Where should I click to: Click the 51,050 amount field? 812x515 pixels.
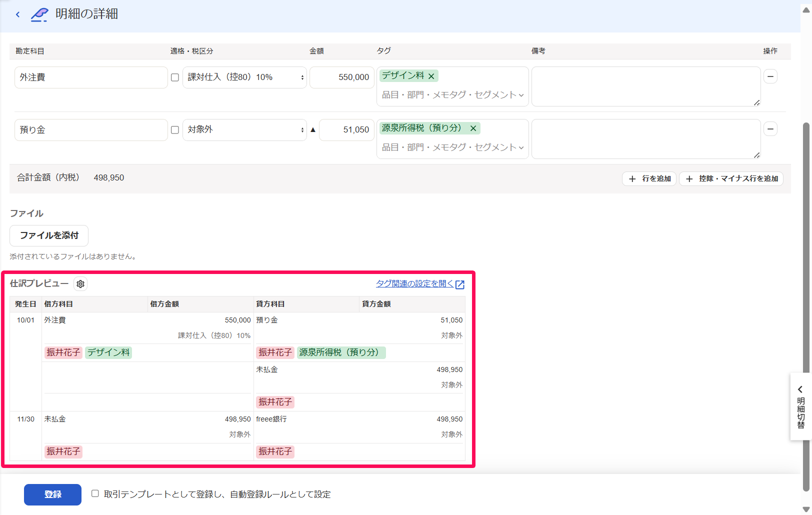[346, 130]
